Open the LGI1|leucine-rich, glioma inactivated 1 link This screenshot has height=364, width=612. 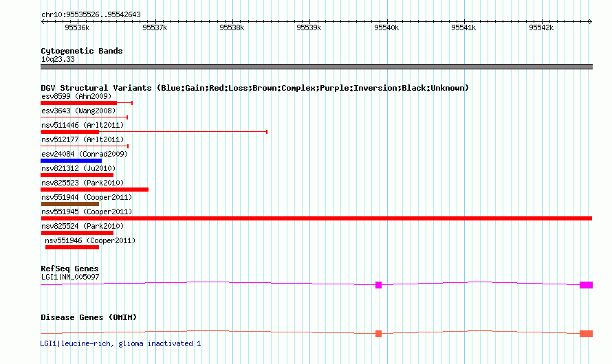(120, 343)
